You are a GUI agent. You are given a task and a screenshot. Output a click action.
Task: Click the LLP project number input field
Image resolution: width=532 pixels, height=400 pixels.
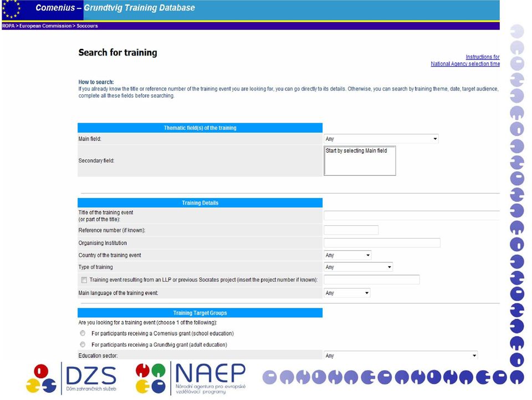coord(372,280)
